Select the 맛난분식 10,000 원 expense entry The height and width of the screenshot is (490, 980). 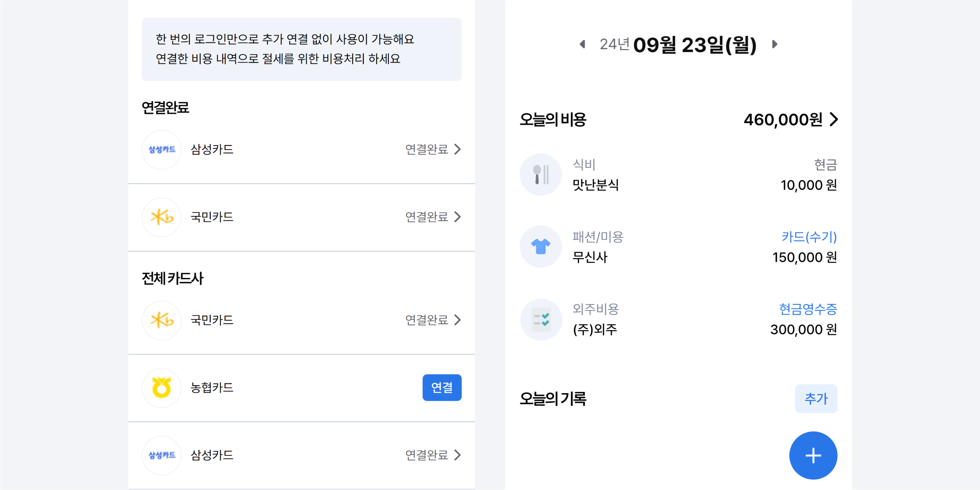point(678,175)
